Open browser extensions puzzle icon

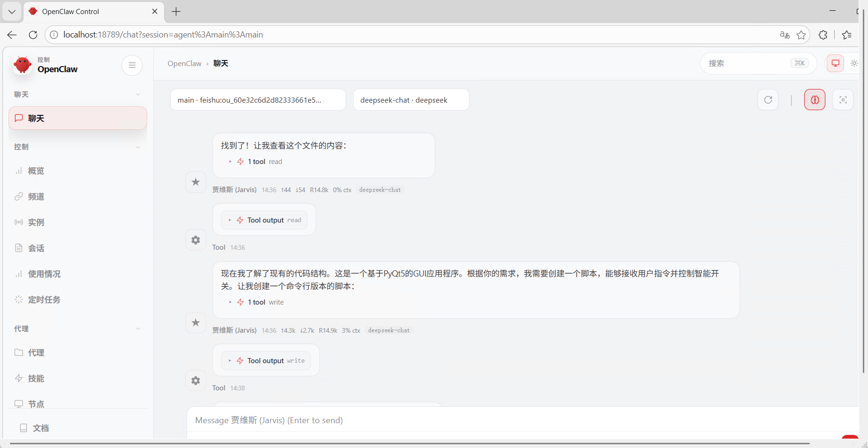pyautogui.click(x=823, y=35)
